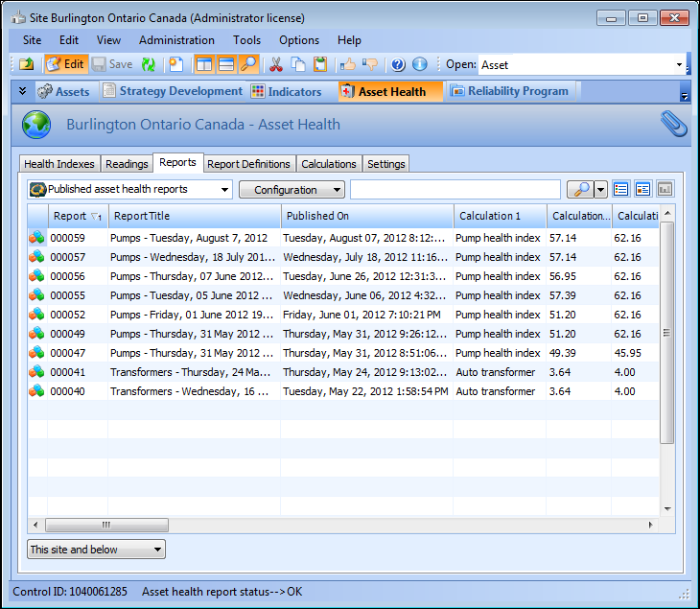Switch to chart view icon
Screen dimensions: 700x609
click(665, 190)
